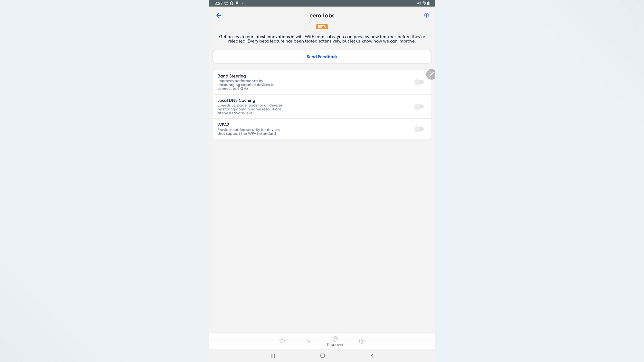The image size is (644, 362).
Task: Tap the back arrow icon
Action: coord(218,15)
